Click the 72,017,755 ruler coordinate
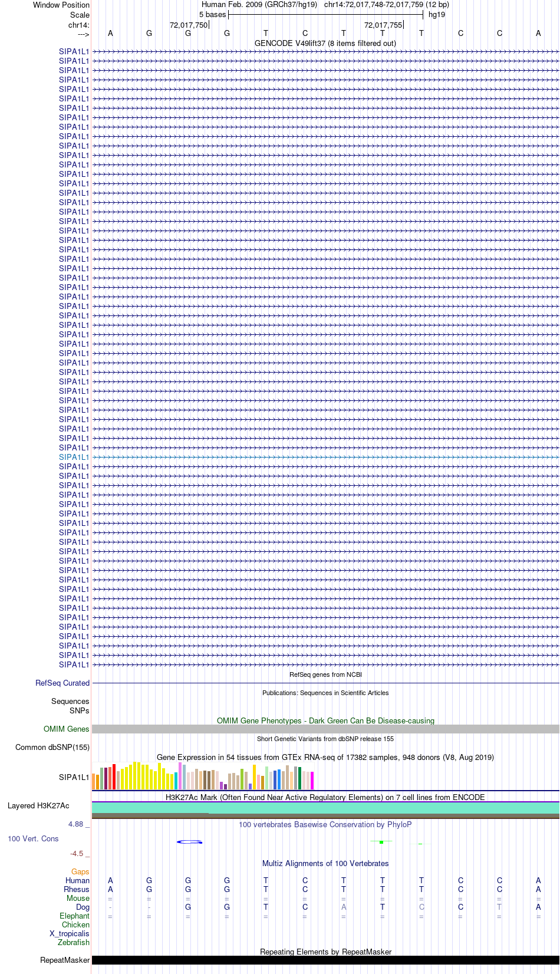Screen dimensions: 560x974 click(383, 25)
